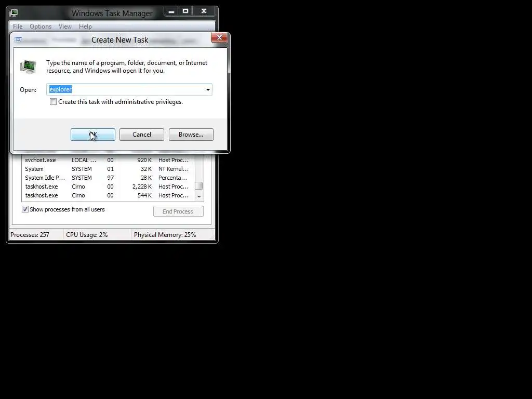532x399 pixels.
Task: Select taskhost.exe row using 544 K
Action: pyautogui.click(x=108, y=195)
